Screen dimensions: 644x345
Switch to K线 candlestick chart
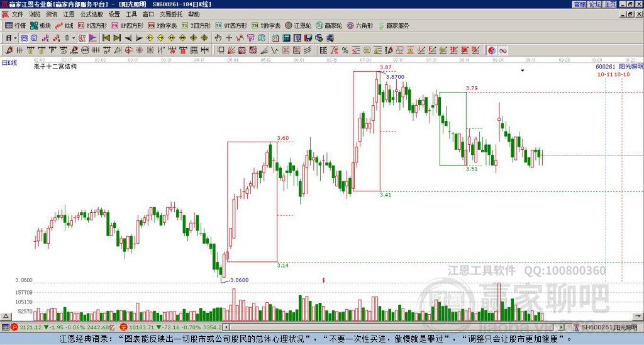(64, 25)
